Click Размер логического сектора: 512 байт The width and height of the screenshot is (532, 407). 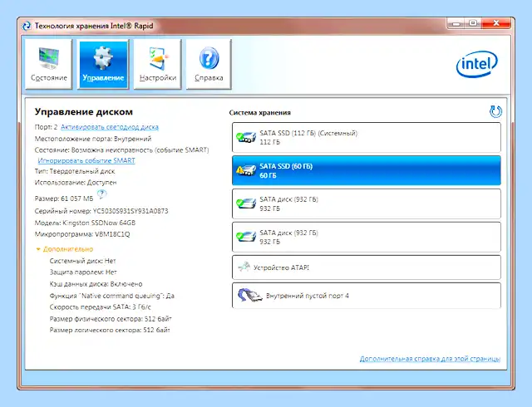click(110, 330)
